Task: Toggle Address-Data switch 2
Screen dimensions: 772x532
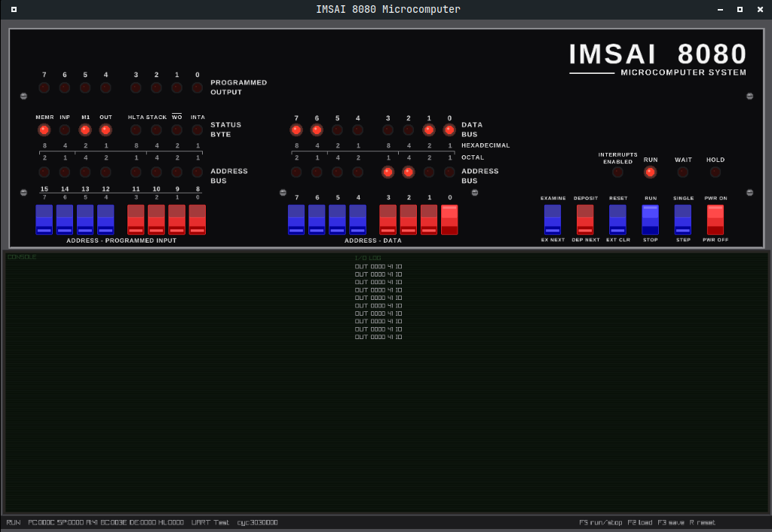Action: pyautogui.click(x=409, y=220)
